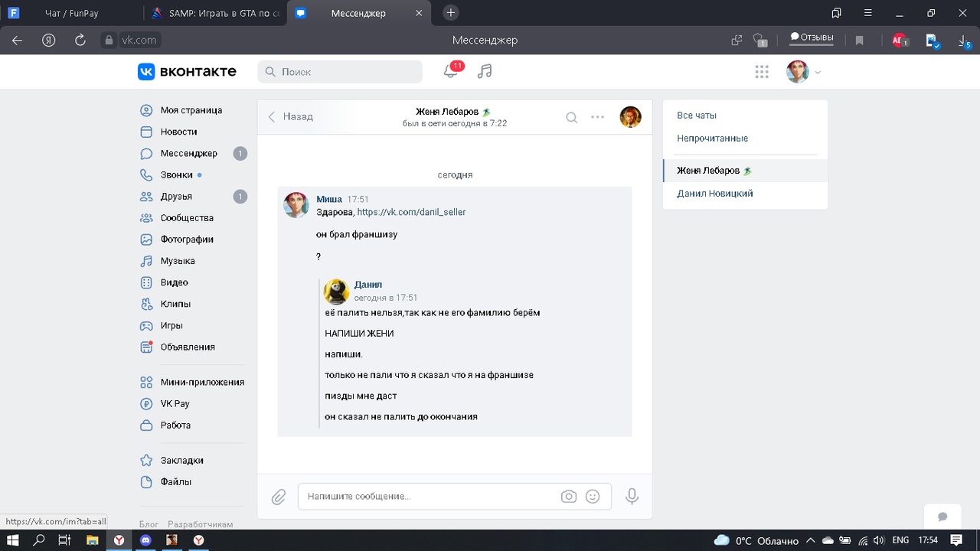980x551 pixels.
Task: Expand the profile avatar dropdown menu
Action: (x=803, y=72)
